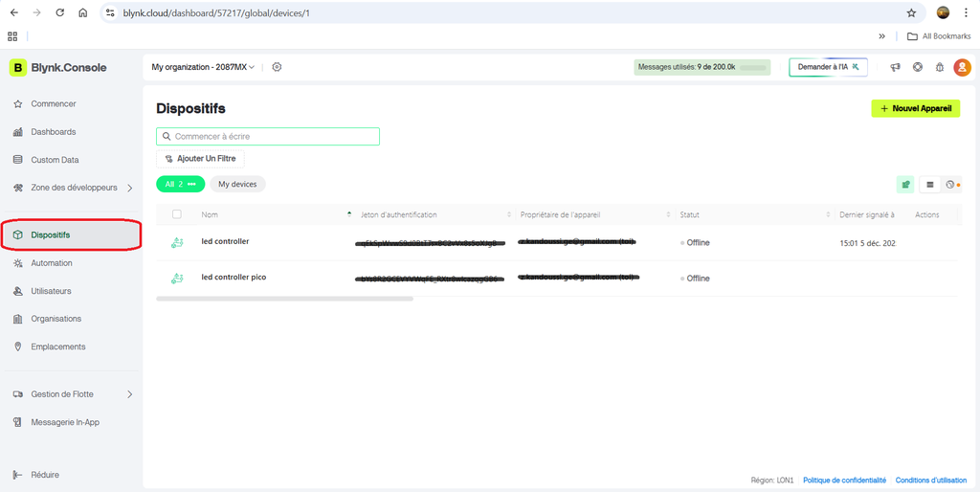Open the help lifebuoy icon
The width and height of the screenshot is (980, 492).
point(918,67)
